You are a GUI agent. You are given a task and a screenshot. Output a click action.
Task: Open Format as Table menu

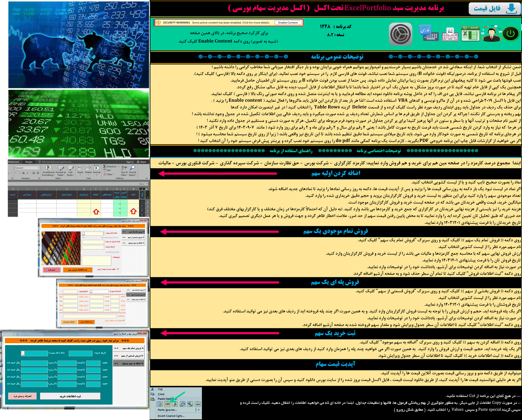click(x=61, y=171)
